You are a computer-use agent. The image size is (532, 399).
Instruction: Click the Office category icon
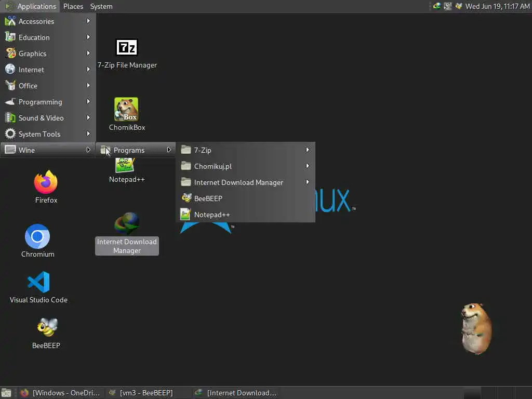point(10,86)
